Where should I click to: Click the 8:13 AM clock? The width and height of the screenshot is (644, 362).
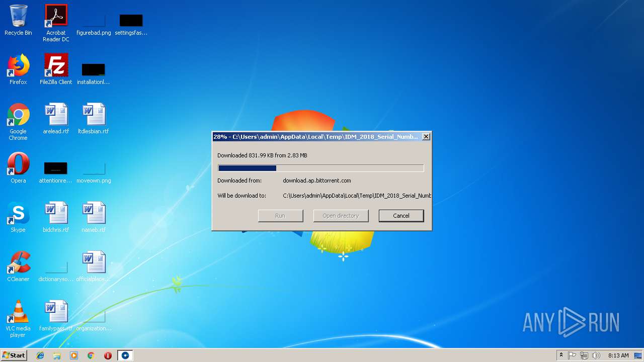(x=618, y=355)
